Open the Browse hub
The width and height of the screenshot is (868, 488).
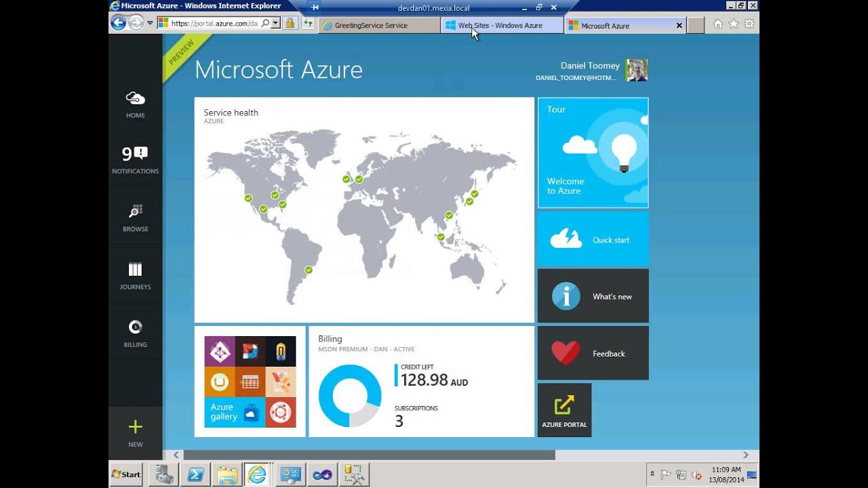[x=135, y=218]
